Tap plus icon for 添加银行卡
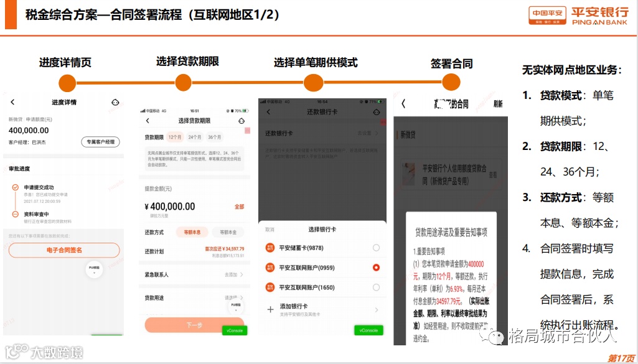638x364 pixels. tap(270, 309)
